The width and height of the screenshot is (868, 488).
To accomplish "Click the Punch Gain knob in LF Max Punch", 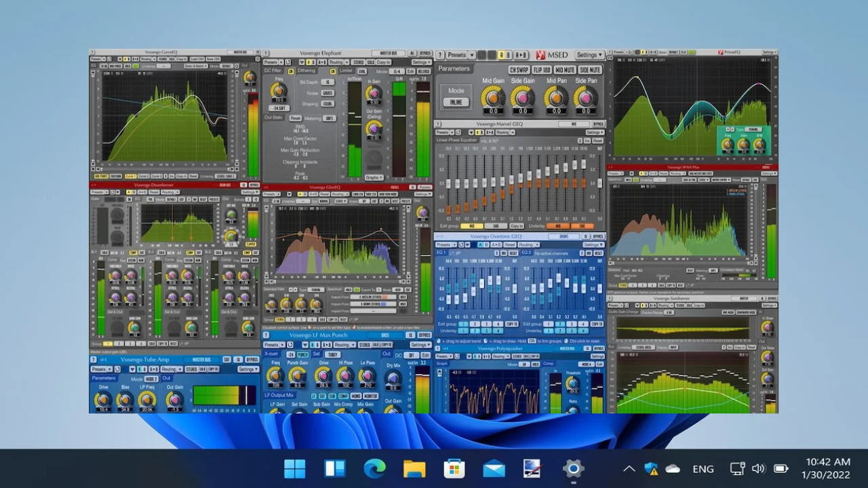I will click(297, 375).
